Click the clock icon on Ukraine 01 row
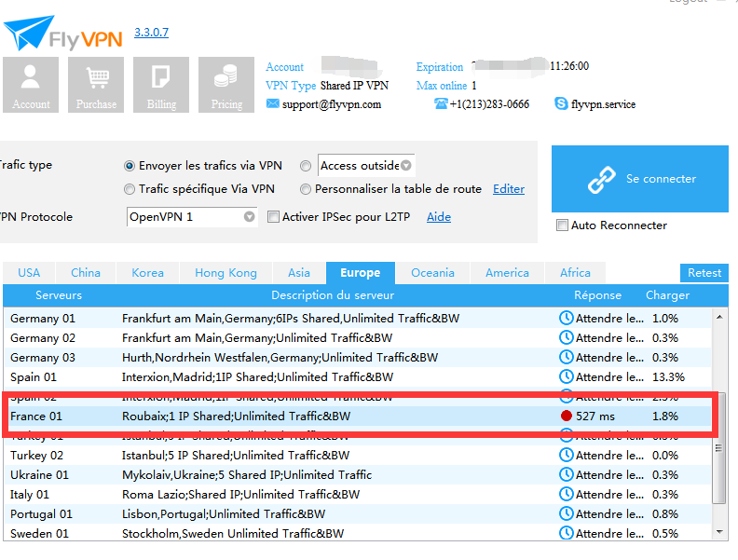The height and width of the screenshot is (560, 738). click(x=567, y=474)
